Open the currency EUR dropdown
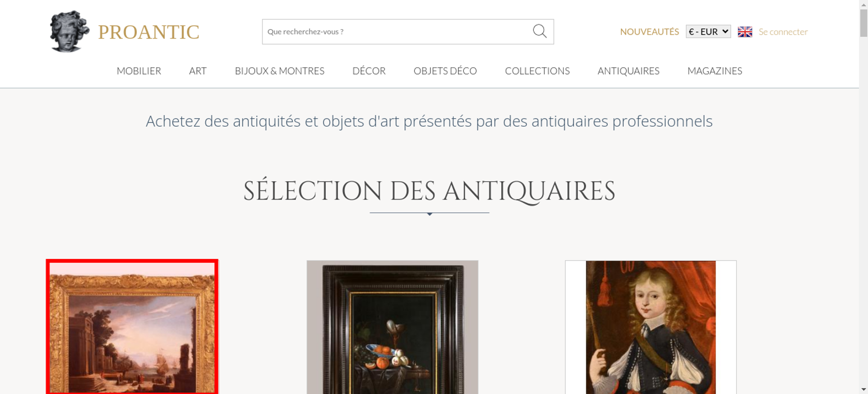Screen dimensions: 868x394 (x=708, y=32)
